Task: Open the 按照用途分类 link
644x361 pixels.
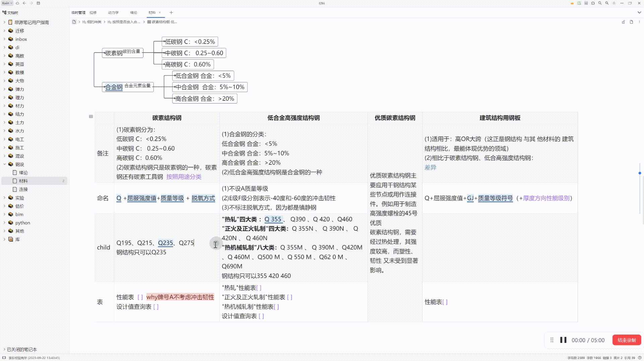Action: point(184,177)
